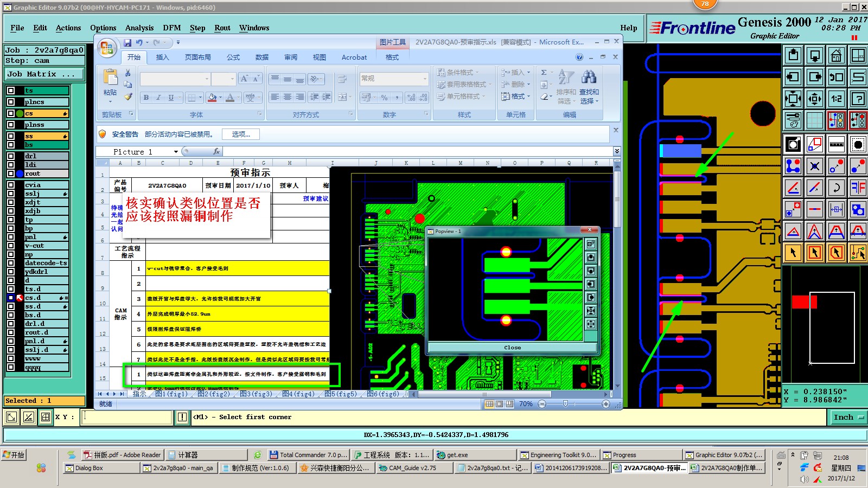Toggle the v-cut layer checkbox
This screenshot has height=488, width=868.
coord(11,246)
